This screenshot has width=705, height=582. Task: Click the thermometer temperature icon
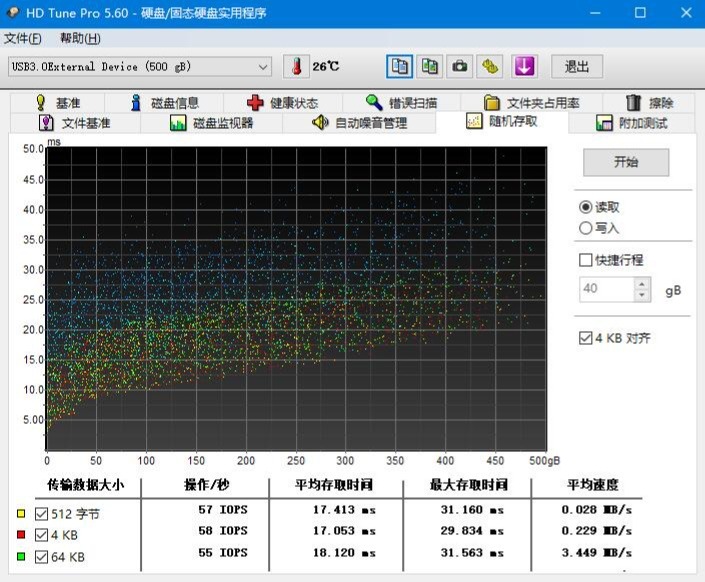pos(296,66)
